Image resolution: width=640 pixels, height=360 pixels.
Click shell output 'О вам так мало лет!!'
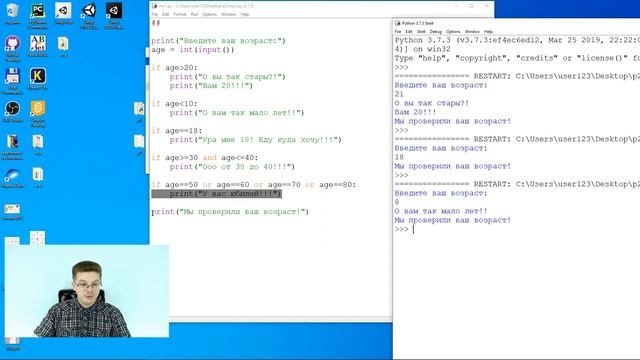tap(441, 211)
